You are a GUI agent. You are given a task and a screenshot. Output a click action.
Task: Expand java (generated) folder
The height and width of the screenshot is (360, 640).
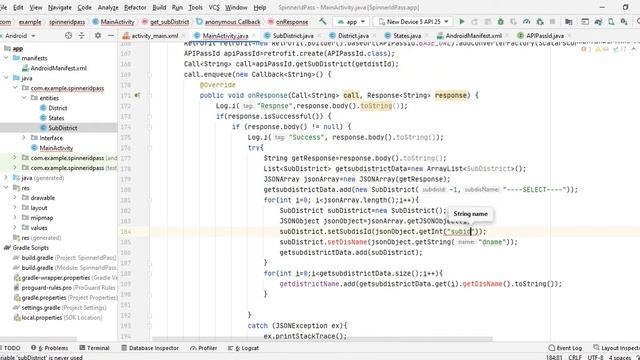(6, 178)
